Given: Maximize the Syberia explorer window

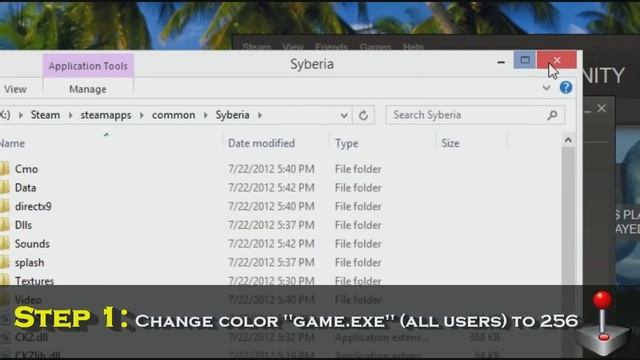Looking at the screenshot, I should pyautogui.click(x=525, y=60).
